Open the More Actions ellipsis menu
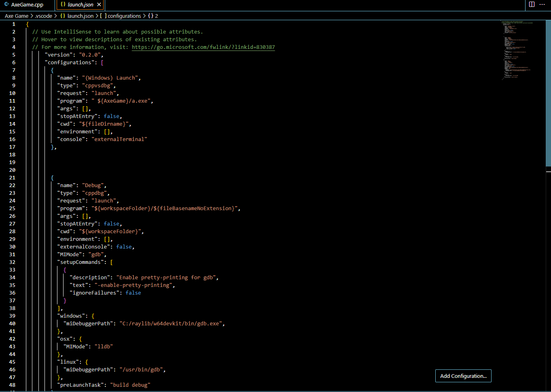 542,4
